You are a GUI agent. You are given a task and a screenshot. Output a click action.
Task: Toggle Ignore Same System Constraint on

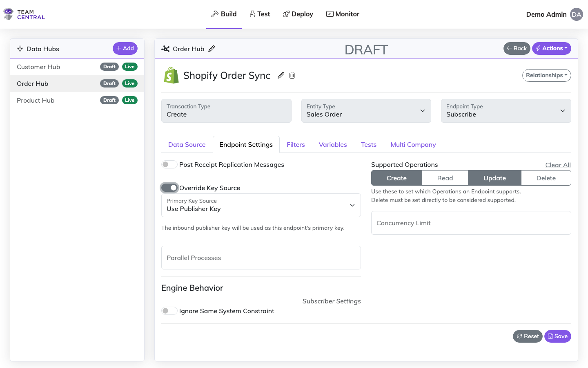[169, 311]
